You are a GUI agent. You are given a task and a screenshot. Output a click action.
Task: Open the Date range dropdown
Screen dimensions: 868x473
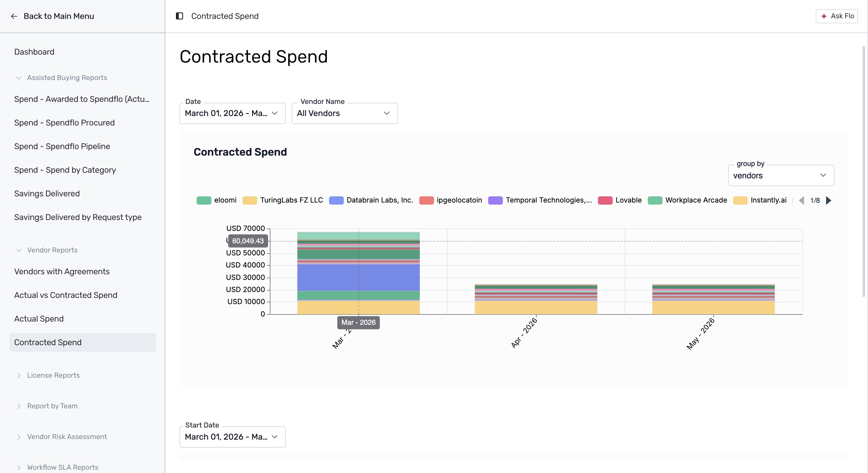coord(233,113)
